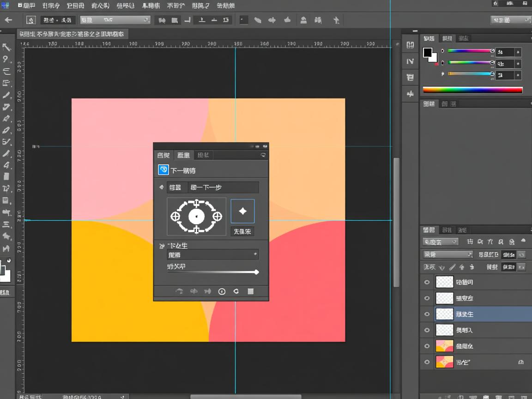The width and height of the screenshot is (532, 399).
Task: Click the back arrow in the options bar
Action: point(8,20)
